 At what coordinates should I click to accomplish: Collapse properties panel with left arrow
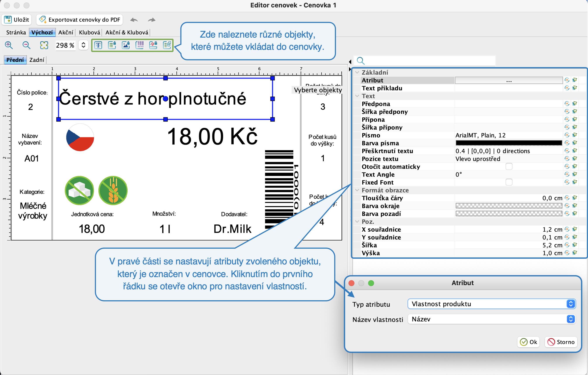[350, 62]
